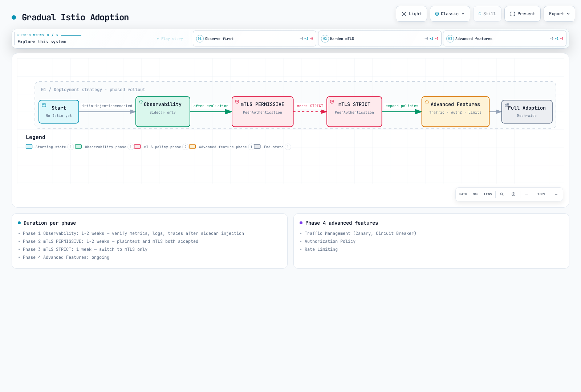Image resolution: width=581 pixels, height=392 pixels.
Task: Open the Classic style dropdown
Action: coord(450,14)
